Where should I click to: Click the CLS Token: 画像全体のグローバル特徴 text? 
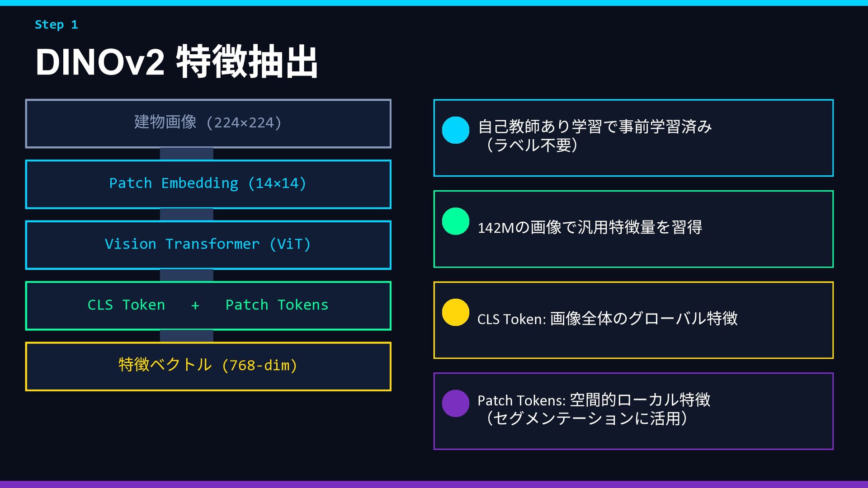(x=607, y=319)
